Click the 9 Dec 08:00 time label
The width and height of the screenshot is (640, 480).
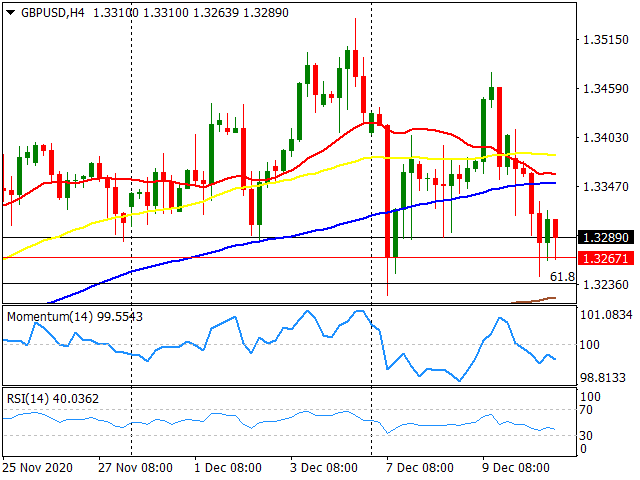click(516, 467)
